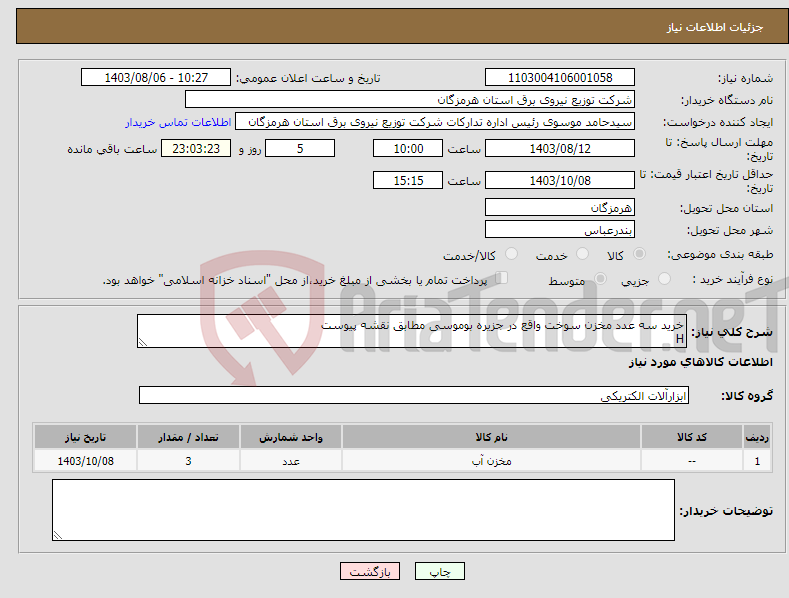Open the اطلاعات تماس خریدار link

point(178,122)
